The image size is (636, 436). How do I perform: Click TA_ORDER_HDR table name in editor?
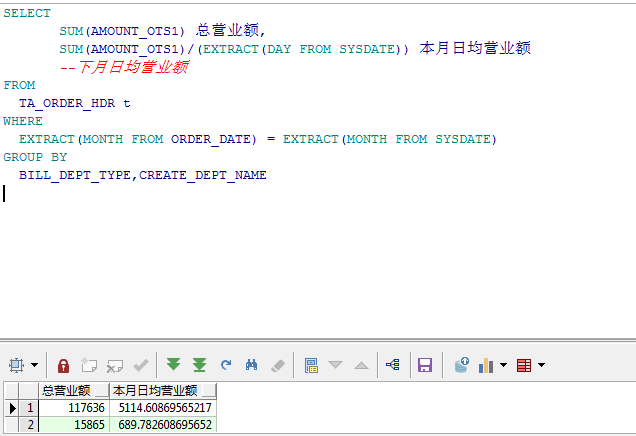click(67, 103)
